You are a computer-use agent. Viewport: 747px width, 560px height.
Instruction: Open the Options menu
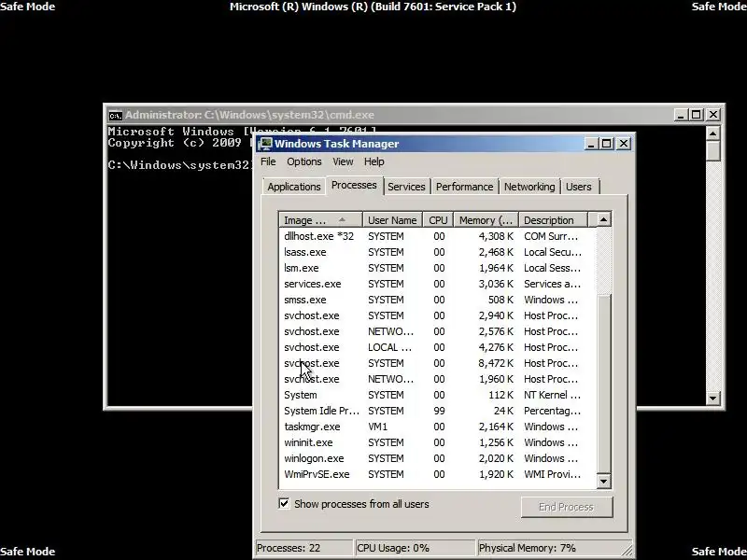[x=304, y=161]
